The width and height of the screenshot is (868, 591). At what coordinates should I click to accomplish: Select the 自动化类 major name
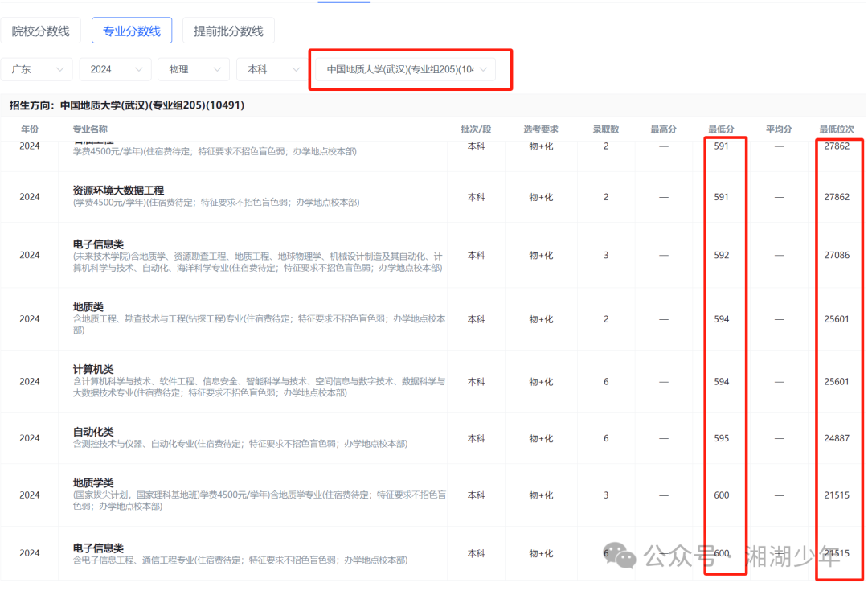tap(93, 432)
